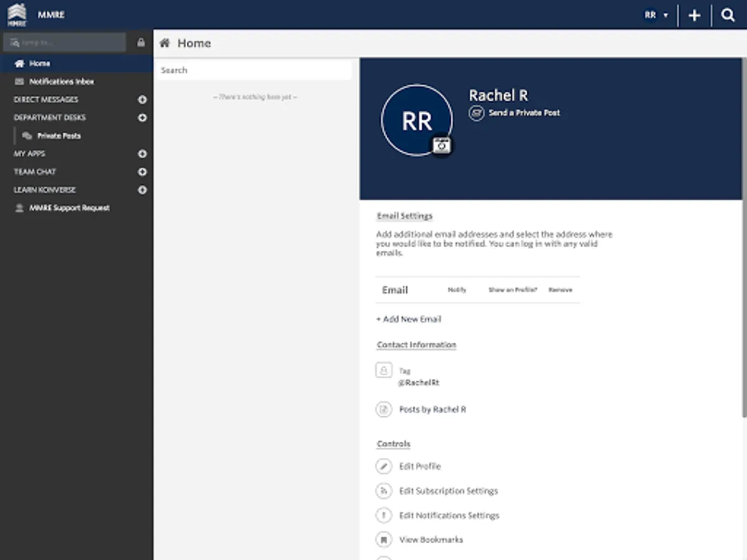Click the Add New Email link
Image resolution: width=747 pixels, height=560 pixels.
click(x=409, y=319)
